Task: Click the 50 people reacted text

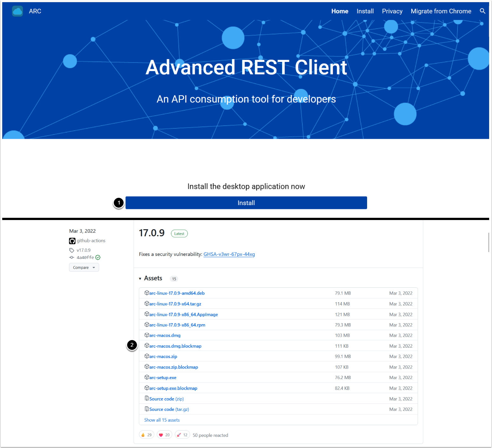Action: 210,435
